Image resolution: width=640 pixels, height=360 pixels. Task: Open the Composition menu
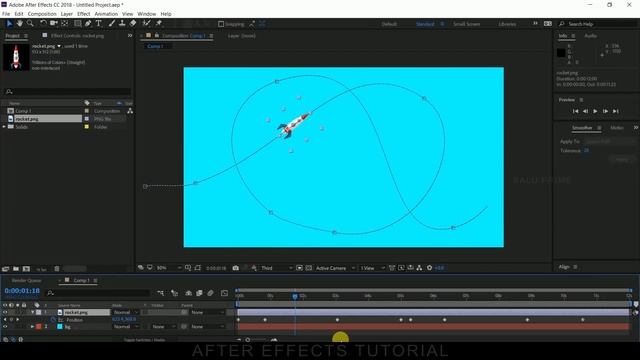pyautogui.click(x=42, y=14)
